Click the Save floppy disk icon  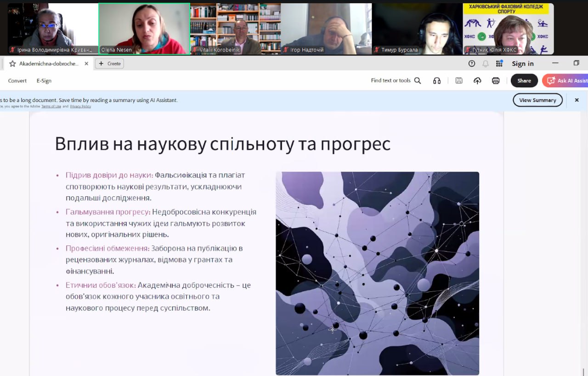pos(459,80)
